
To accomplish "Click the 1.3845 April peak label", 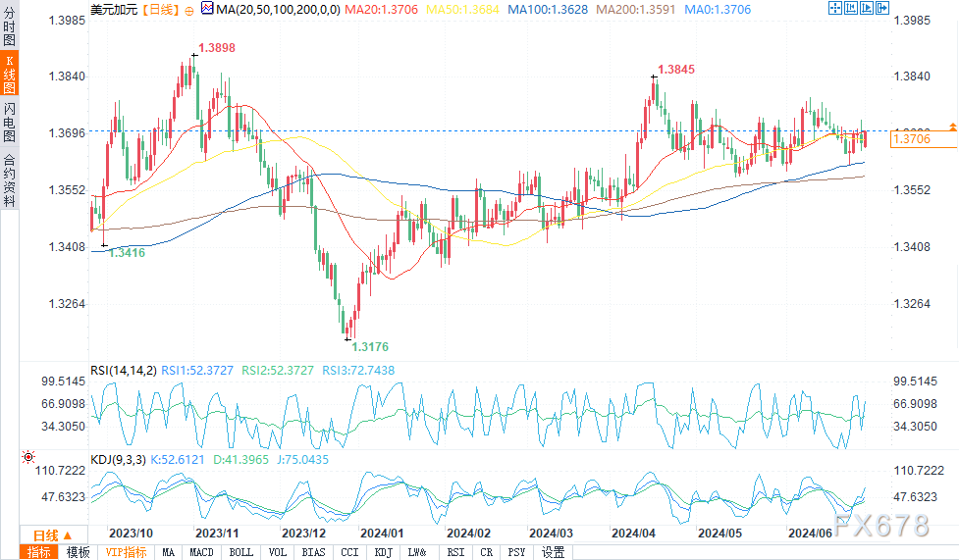I will pyautogui.click(x=676, y=69).
